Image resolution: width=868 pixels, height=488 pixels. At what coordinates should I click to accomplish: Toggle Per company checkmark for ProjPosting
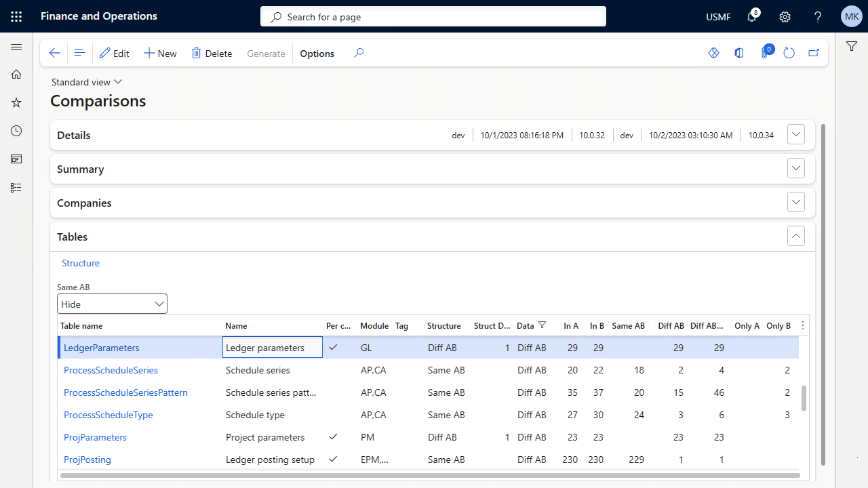coord(333,460)
